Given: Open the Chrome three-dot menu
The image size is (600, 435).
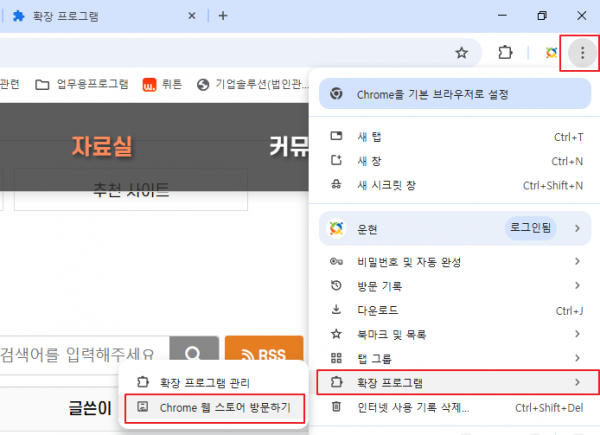Looking at the screenshot, I should point(582,53).
